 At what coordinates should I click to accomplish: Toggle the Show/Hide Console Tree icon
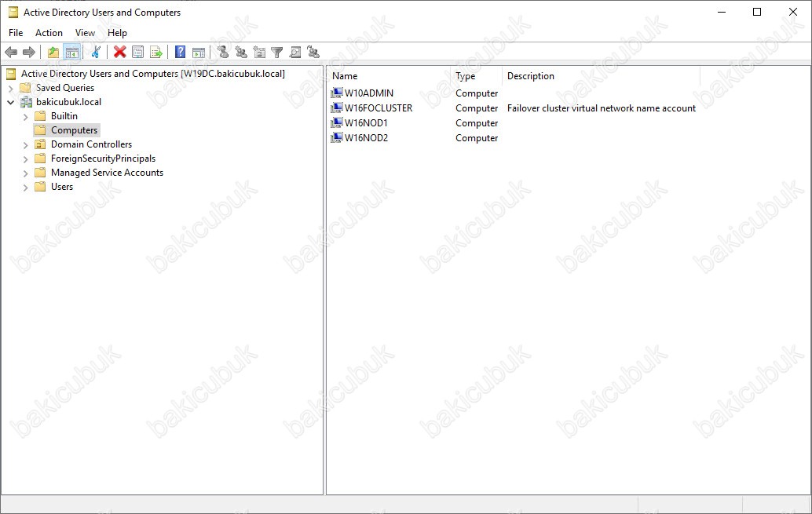(71, 52)
